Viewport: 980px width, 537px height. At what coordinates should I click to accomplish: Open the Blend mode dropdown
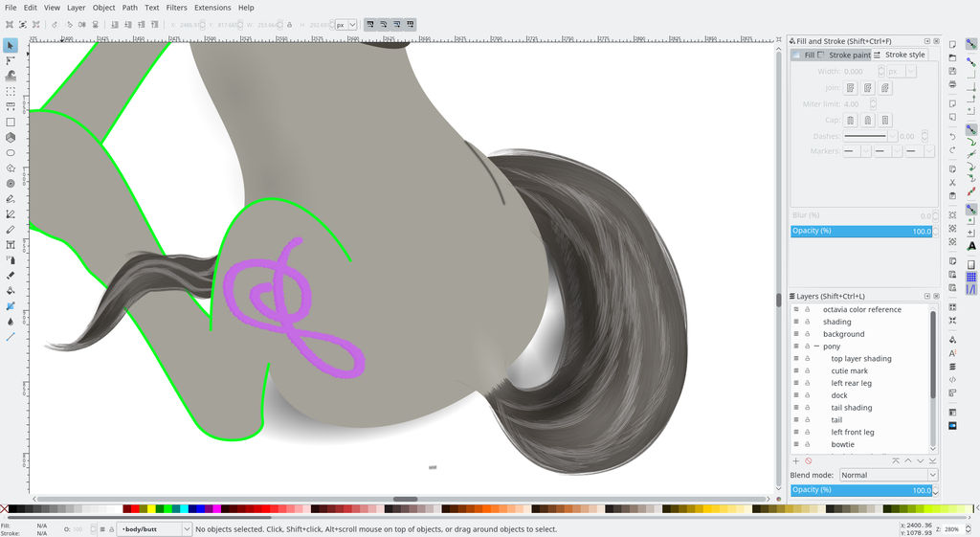889,475
